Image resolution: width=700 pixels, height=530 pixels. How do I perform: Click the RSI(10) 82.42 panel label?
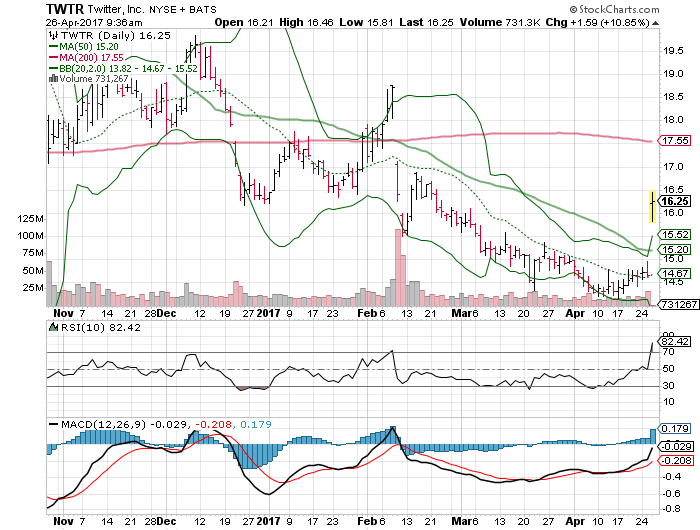click(100, 327)
